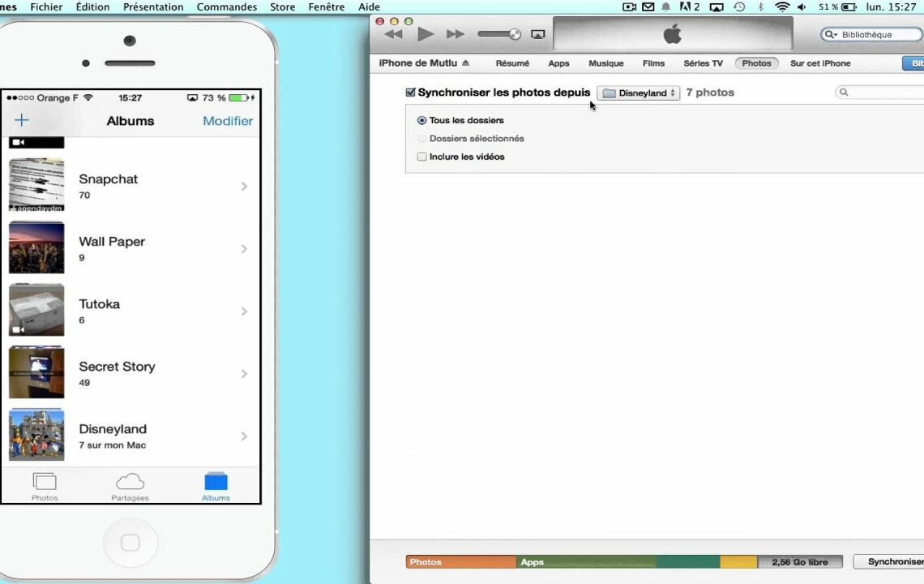Viewport: 924px width, 584px height.
Task: Tap the plus icon to add album
Action: coord(22,121)
